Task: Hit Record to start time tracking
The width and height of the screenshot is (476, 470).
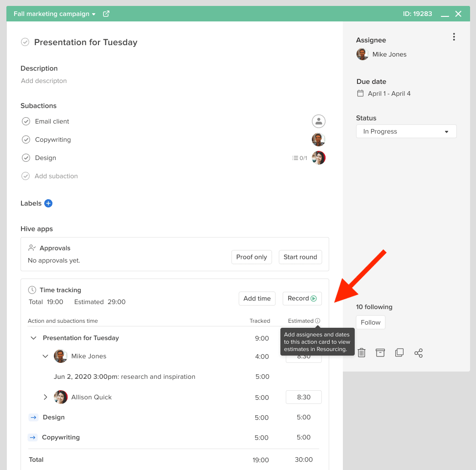Action: pyautogui.click(x=302, y=299)
